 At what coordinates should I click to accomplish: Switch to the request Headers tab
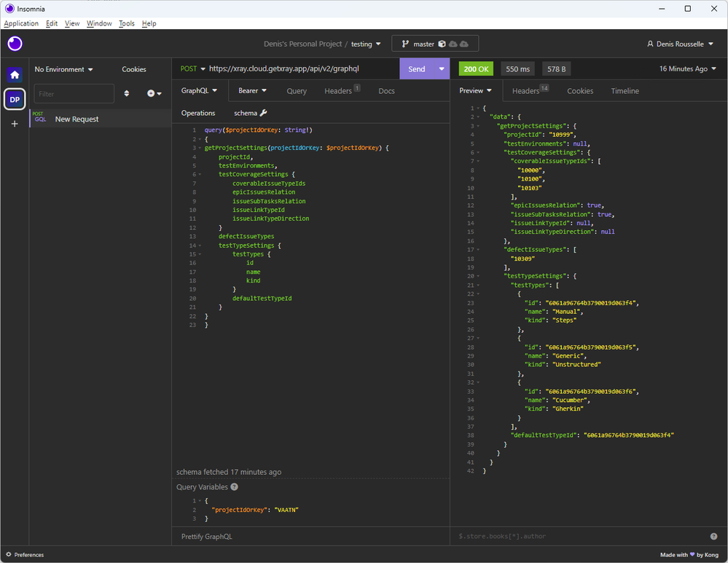343,91
